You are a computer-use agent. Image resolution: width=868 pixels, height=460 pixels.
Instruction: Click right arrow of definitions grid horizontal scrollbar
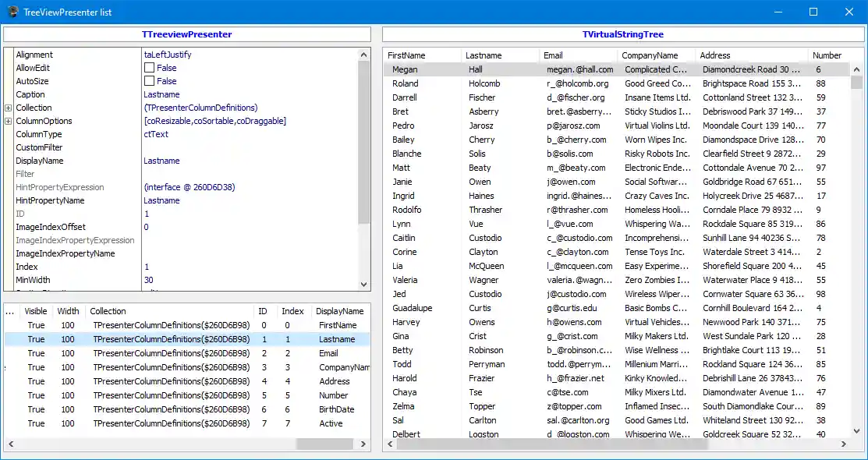click(x=363, y=444)
